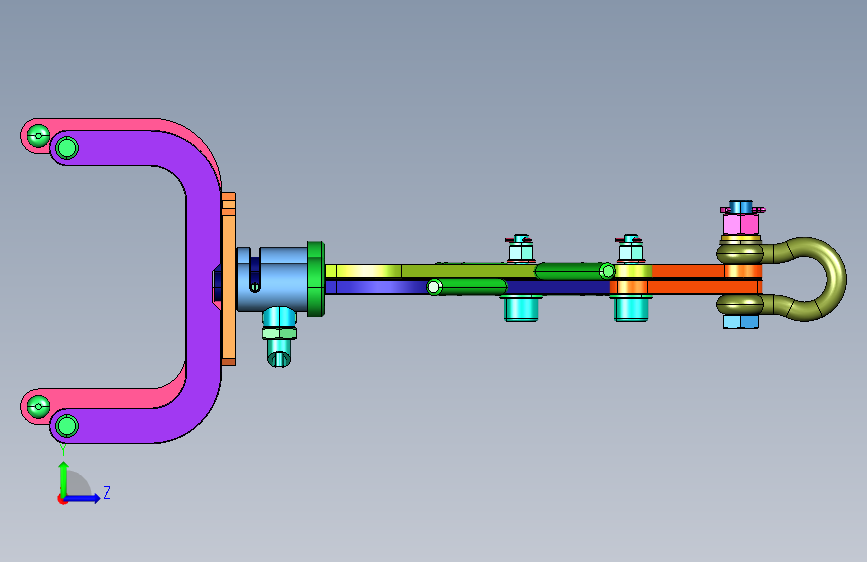Image resolution: width=867 pixels, height=562 pixels.
Task: Select the slotted green pin on lower pink arm
Action: pyautogui.click(x=38, y=407)
